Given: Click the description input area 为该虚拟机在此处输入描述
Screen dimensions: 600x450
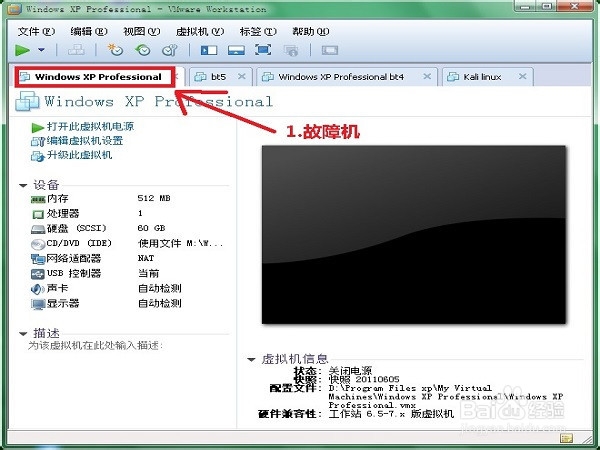Looking at the screenshot, I should coord(96,346).
